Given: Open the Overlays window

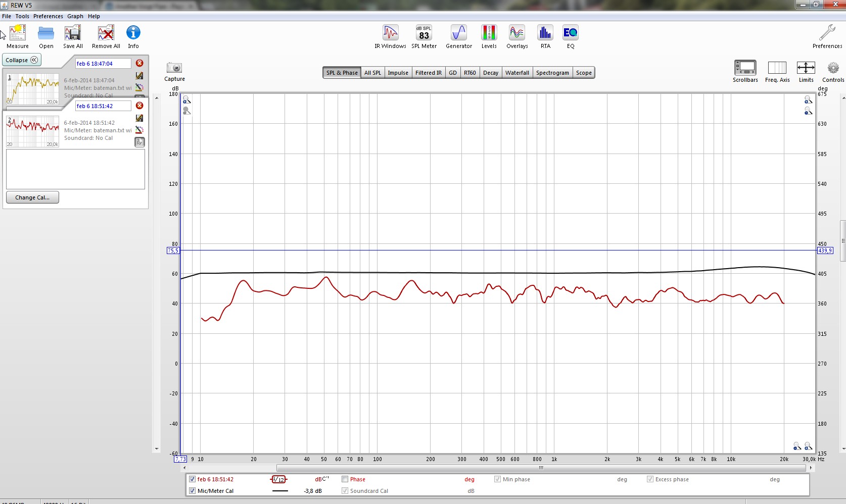Looking at the screenshot, I should click(517, 33).
